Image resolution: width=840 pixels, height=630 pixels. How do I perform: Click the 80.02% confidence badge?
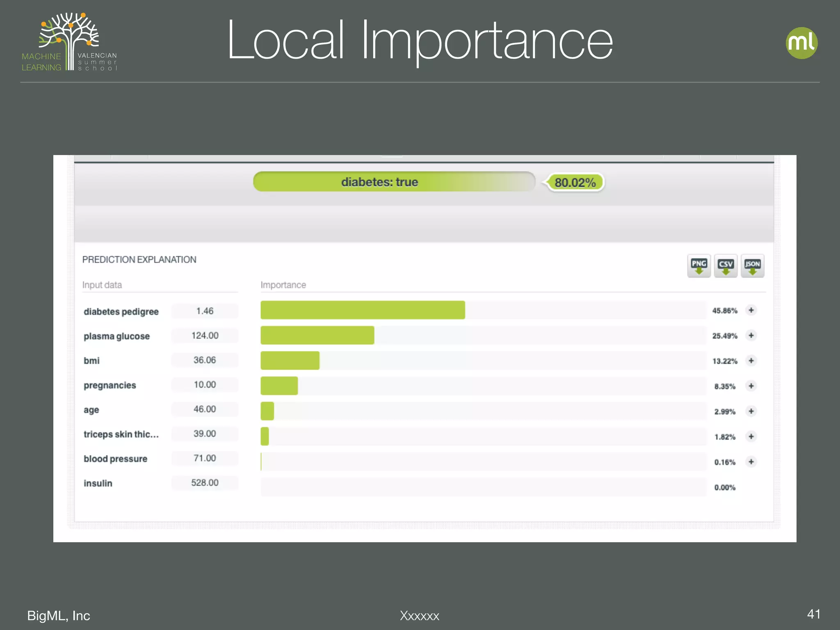574,183
